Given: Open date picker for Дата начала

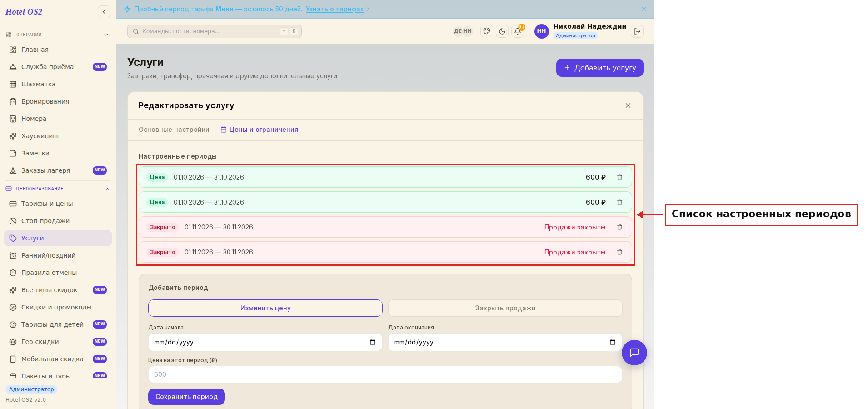Looking at the screenshot, I should click(373, 342).
